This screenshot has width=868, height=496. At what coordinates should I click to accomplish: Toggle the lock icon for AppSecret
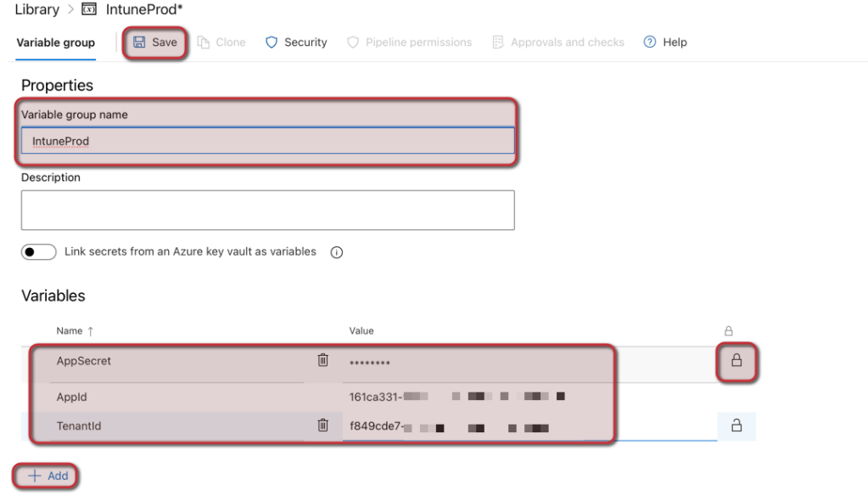[x=736, y=361]
